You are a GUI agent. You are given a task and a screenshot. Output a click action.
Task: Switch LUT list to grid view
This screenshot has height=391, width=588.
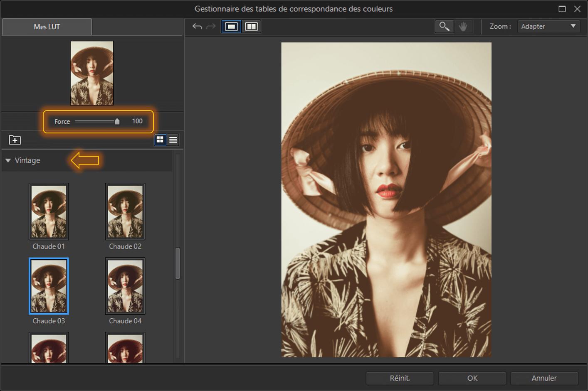(x=160, y=140)
